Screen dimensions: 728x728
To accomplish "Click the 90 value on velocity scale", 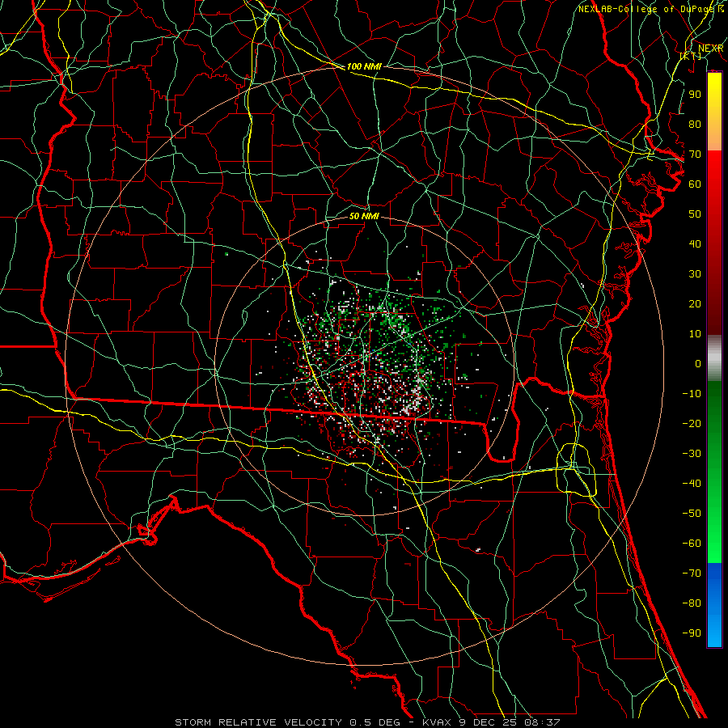I will pyautogui.click(x=695, y=95).
